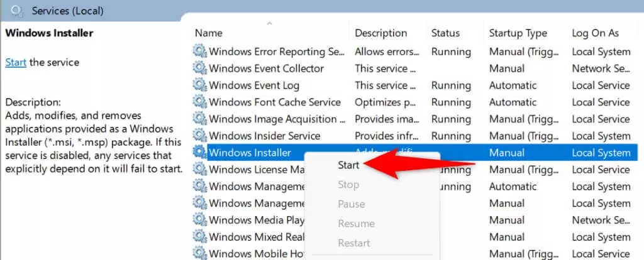This screenshot has width=644, height=260.
Task: Click gear icon for Windows Image Acquisition
Action: (x=200, y=119)
